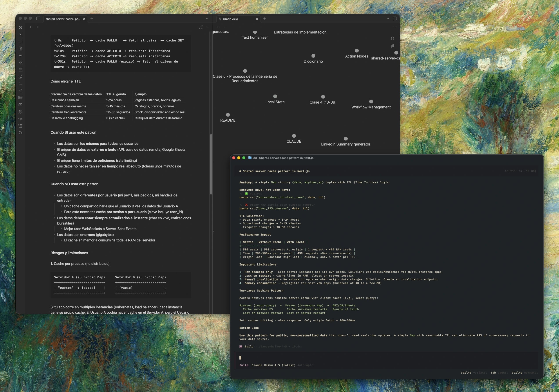Select the Graph view tab
Image resolution: width=559 pixels, height=392 pixels.
[231, 19]
